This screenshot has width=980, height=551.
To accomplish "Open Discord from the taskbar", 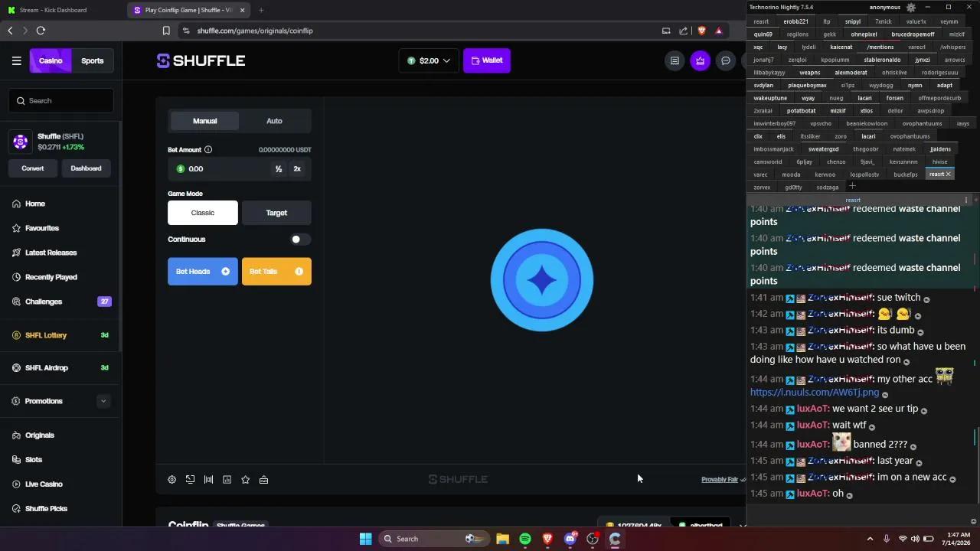I will pyautogui.click(x=570, y=539).
